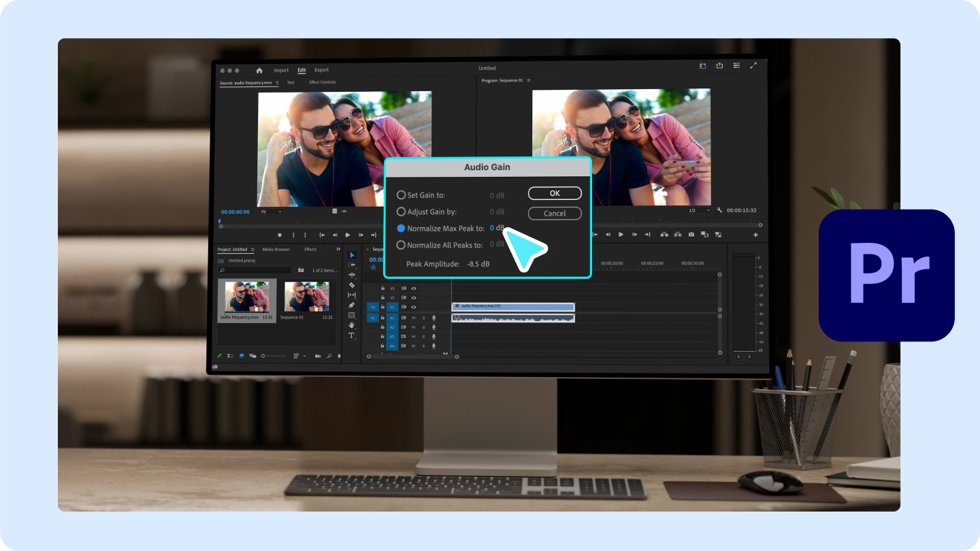Image resolution: width=980 pixels, height=551 pixels.
Task: Mute audio track A1
Action: (x=413, y=318)
